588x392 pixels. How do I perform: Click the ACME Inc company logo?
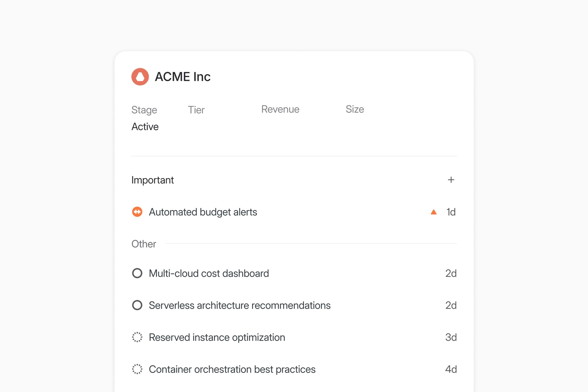(x=140, y=77)
